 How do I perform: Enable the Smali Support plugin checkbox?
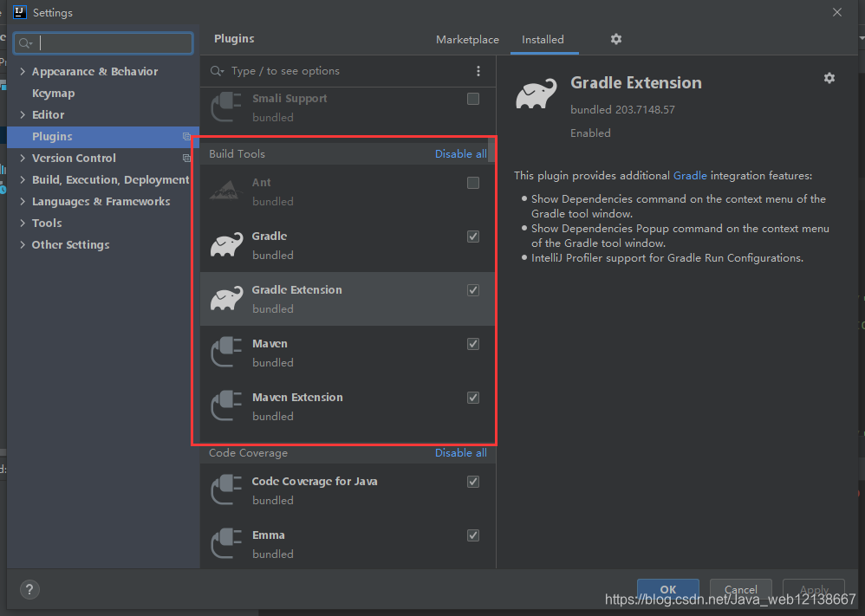coord(473,100)
